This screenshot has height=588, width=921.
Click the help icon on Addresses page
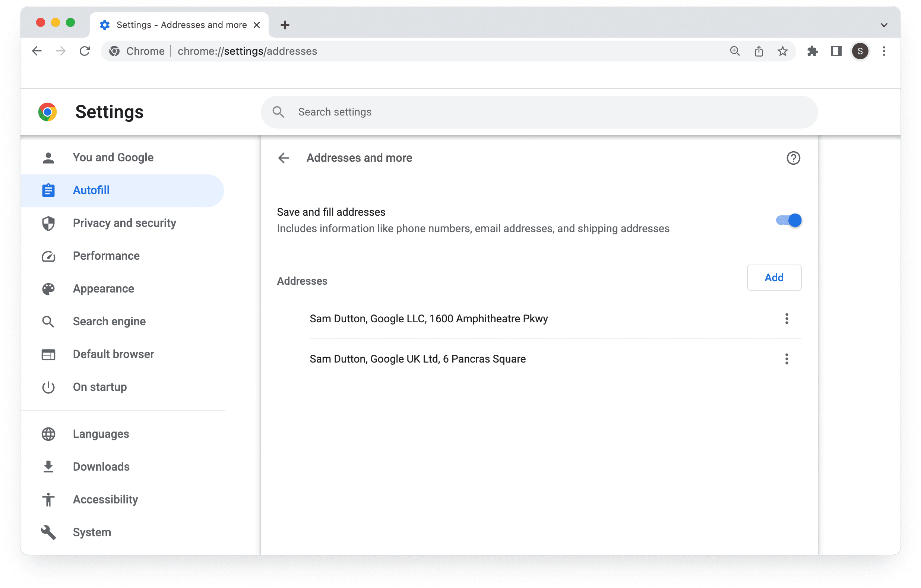coord(794,158)
